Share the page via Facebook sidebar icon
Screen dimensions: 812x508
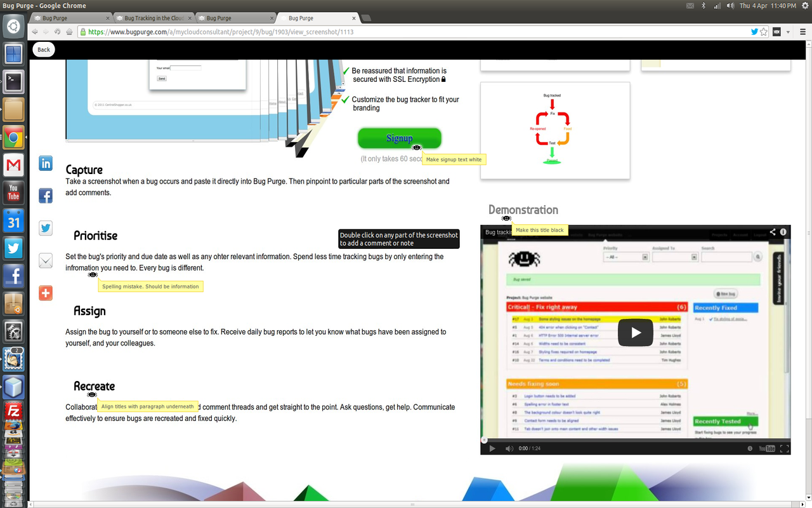(46, 196)
